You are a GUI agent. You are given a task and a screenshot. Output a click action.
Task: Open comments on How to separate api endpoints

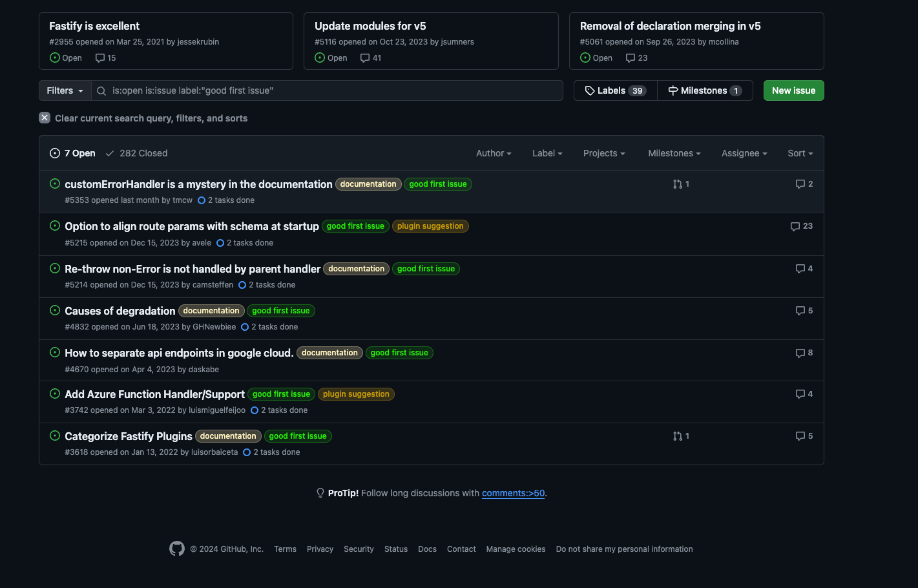[804, 353]
